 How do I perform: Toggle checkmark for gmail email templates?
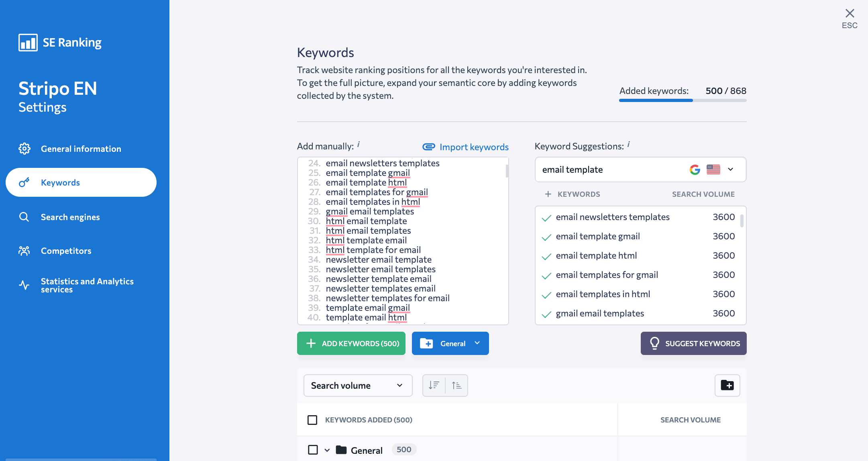[x=546, y=314]
